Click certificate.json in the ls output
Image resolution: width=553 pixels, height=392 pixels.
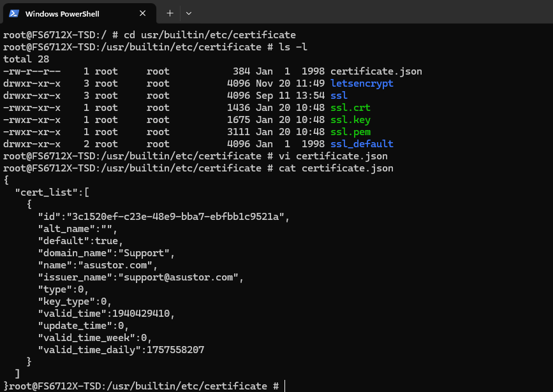tap(376, 71)
